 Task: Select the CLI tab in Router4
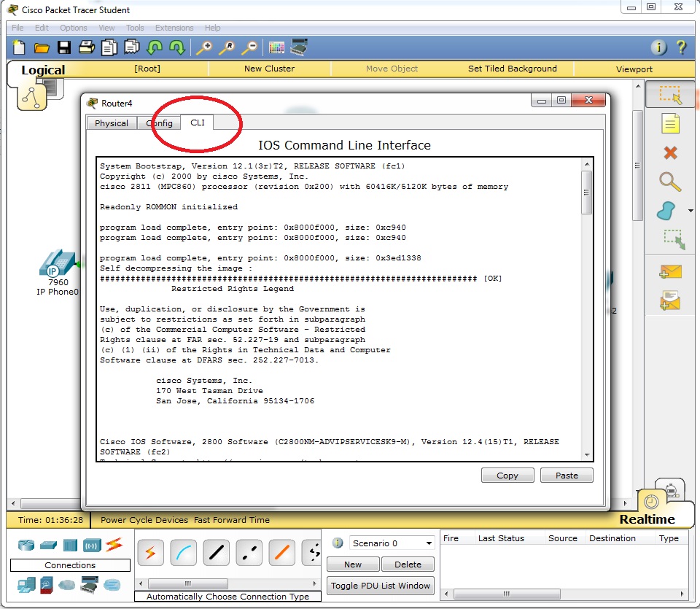click(198, 123)
